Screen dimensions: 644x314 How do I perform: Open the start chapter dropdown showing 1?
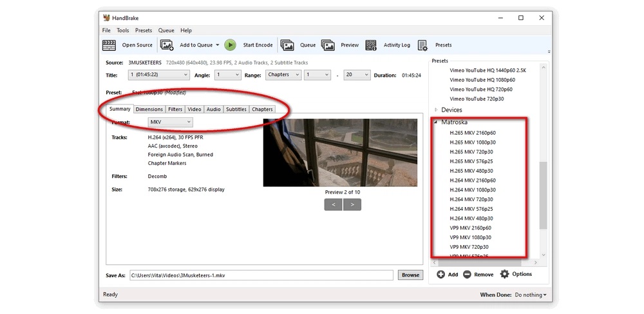coord(317,75)
